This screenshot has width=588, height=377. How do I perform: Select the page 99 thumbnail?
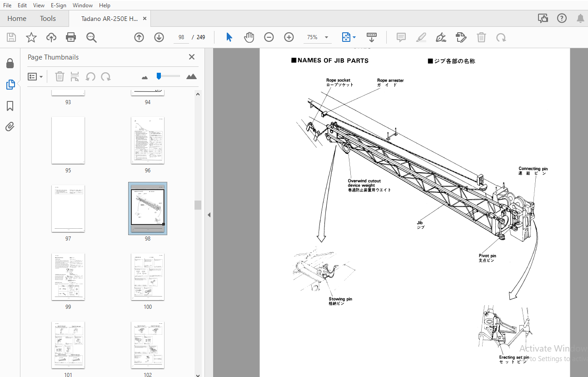[x=68, y=277]
